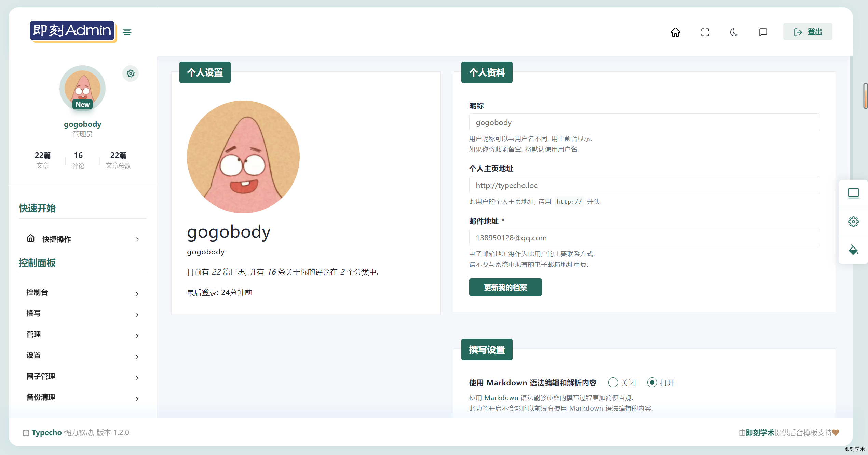Click the gogobody name in sidebar
868x455 pixels.
[82, 124]
